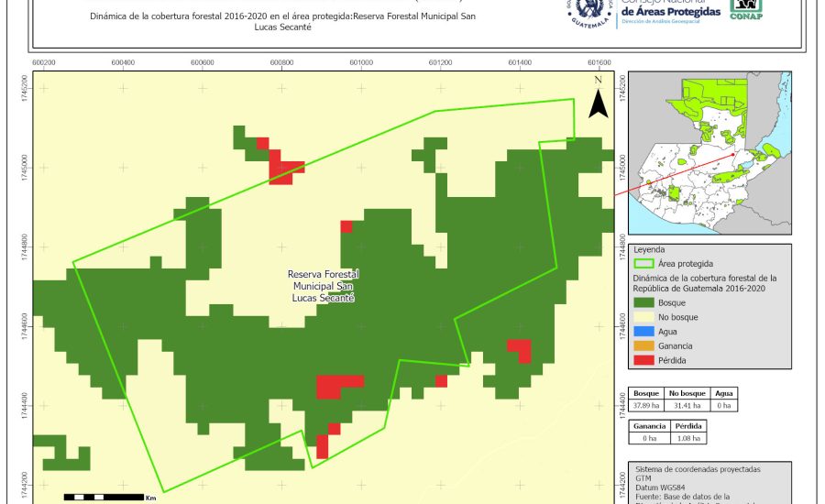This screenshot has width=825, height=504.
Task: Click the green Área protegida legend symbol
Action: coord(644,263)
